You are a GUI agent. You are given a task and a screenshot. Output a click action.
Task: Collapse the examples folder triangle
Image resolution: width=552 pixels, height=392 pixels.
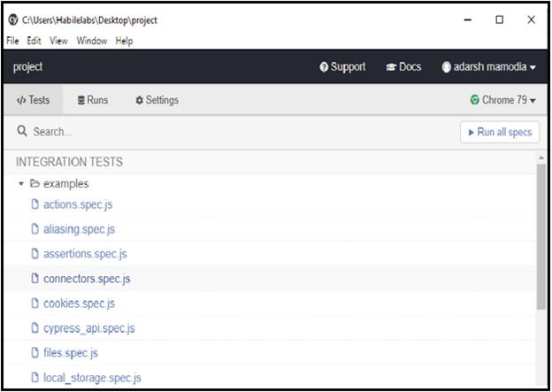coord(21,183)
